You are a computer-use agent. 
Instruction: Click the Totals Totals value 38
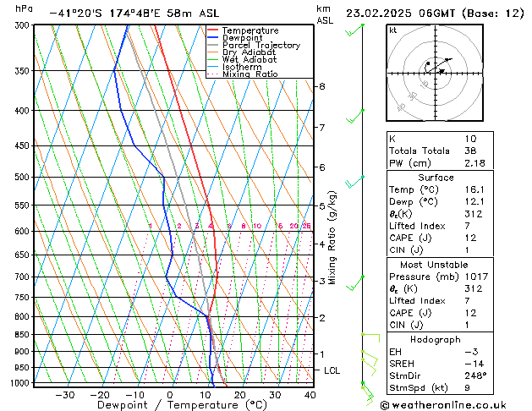(470, 151)
